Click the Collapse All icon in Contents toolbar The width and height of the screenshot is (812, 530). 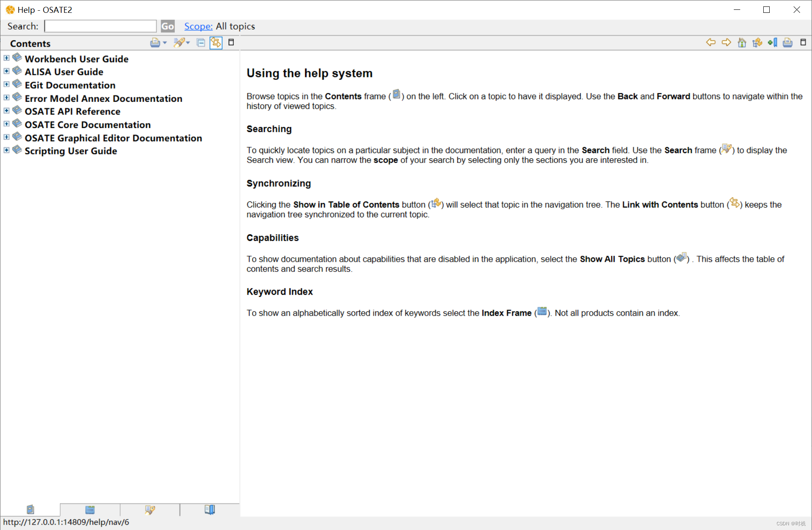201,42
